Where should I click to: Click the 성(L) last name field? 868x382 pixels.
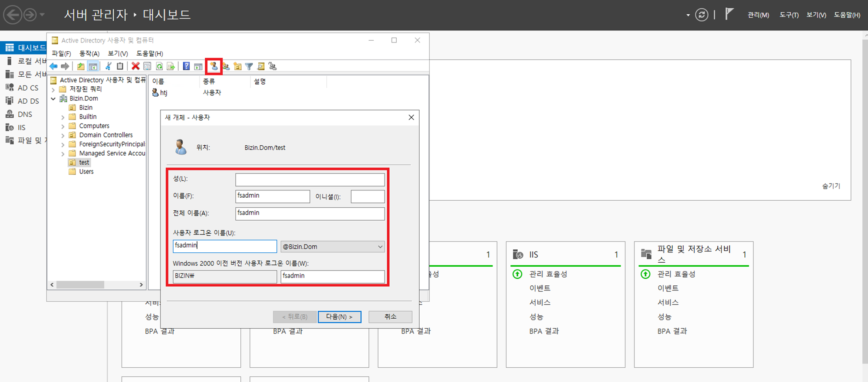(310, 180)
